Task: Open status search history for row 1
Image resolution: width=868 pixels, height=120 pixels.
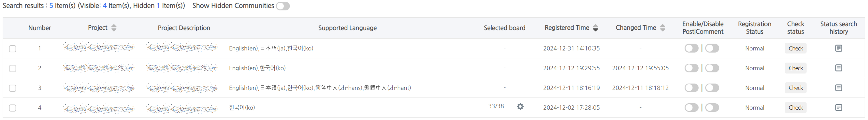Action: pyautogui.click(x=838, y=48)
